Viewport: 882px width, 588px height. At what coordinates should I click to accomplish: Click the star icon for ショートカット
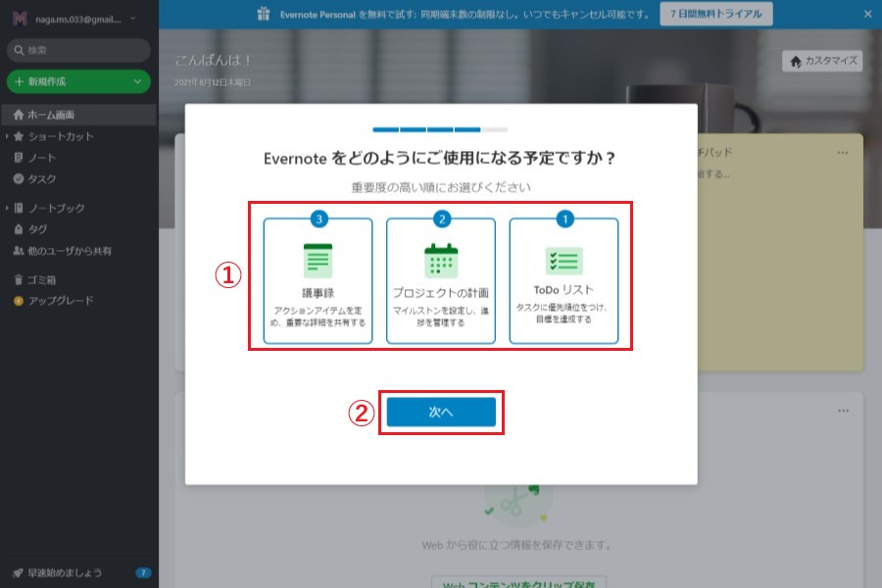(x=19, y=136)
